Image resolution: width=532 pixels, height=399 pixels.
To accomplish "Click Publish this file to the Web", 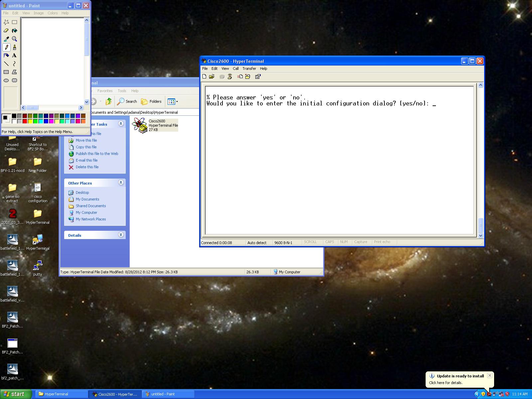I will click(97, 154).
